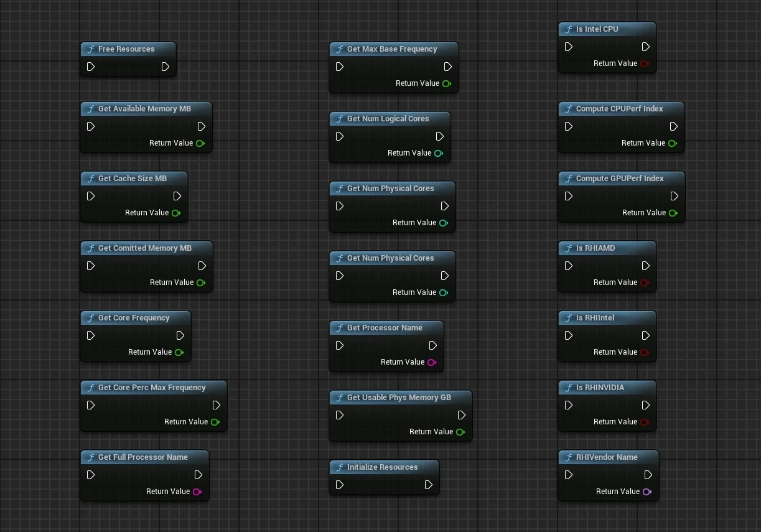Click input exec pin of Is RHIAMD
Viewport: 761px width, 532px height.
569,266
